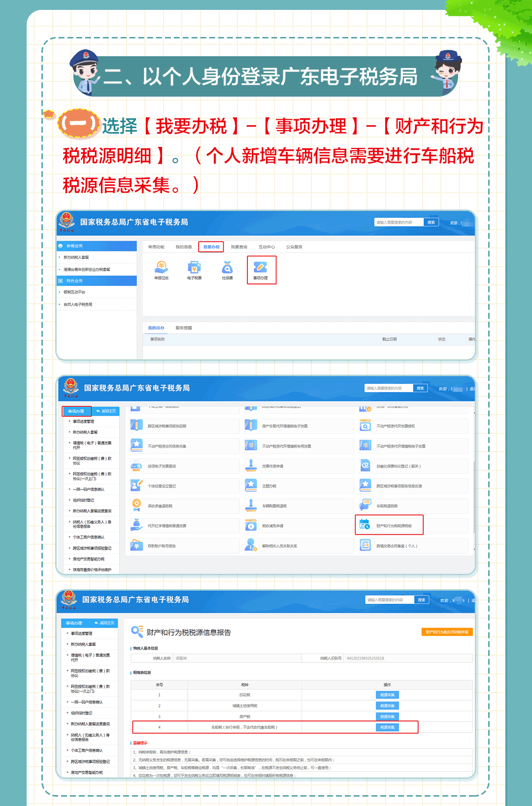Select the 我要办税 tab

click(x=211, y=247)
